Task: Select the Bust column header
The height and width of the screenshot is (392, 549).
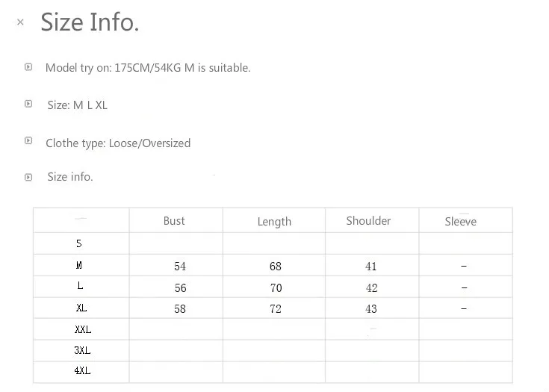Action: click(x=174, y=221)
